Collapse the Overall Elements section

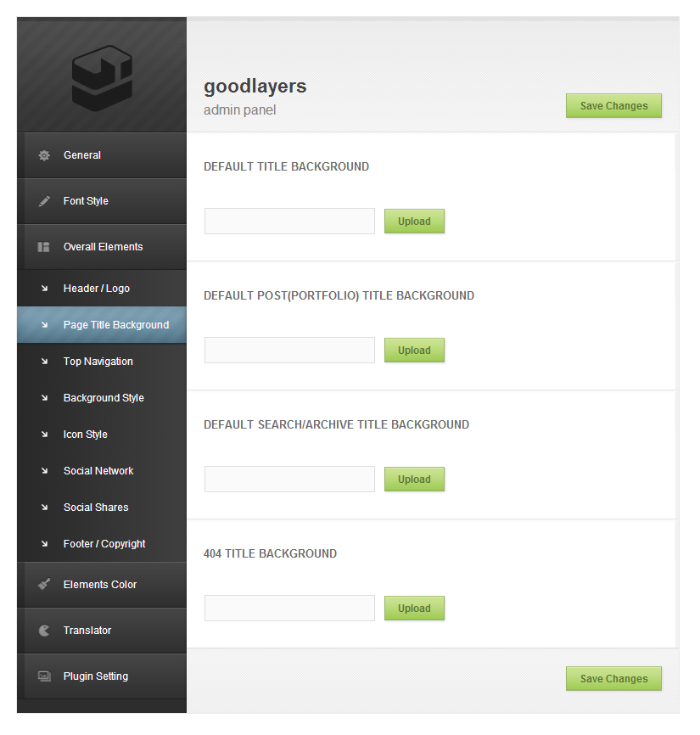click(x=103, y=247)
